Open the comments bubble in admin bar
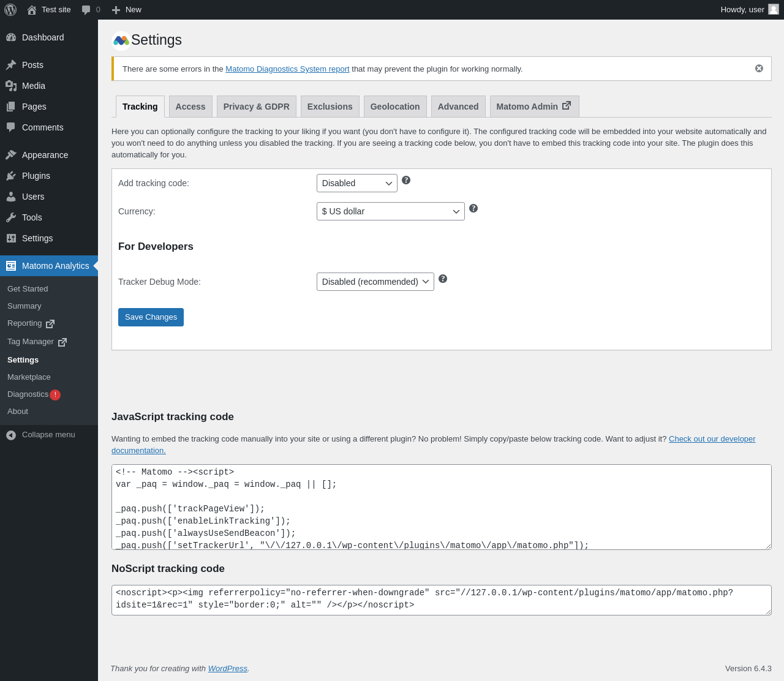 coord(91,10)
